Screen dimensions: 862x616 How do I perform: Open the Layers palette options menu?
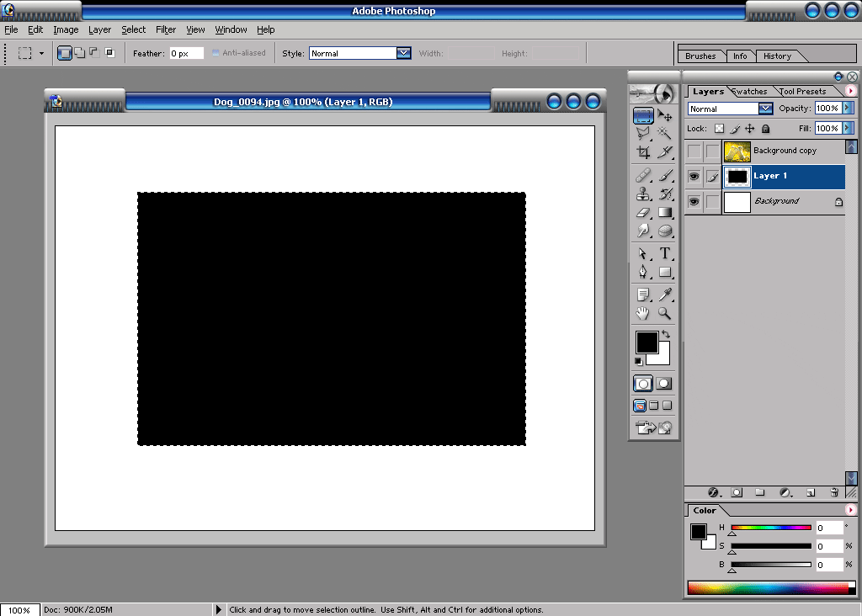[x=850, y=91]
